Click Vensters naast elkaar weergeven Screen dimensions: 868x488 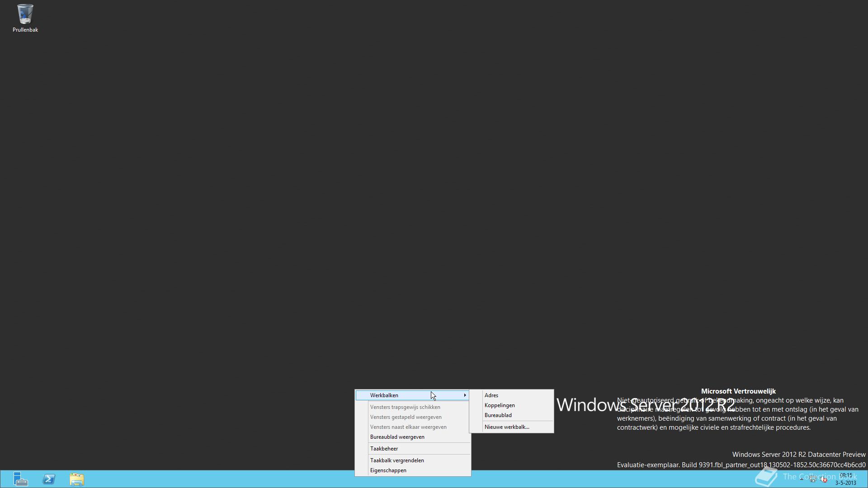[408, 427]
